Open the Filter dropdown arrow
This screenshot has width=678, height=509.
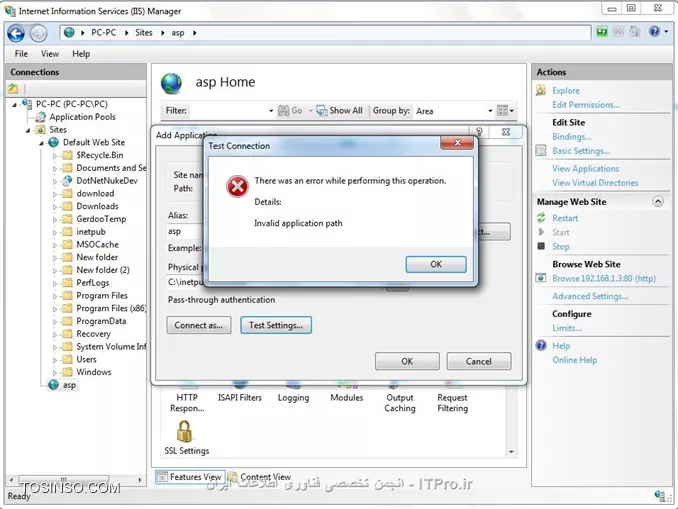(271, 111)
